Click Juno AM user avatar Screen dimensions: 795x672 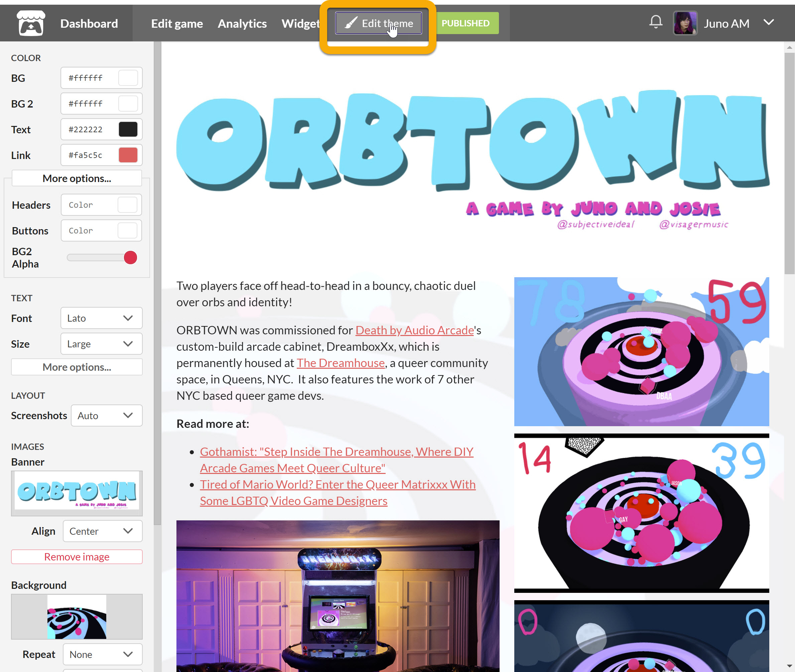[685, 23]
